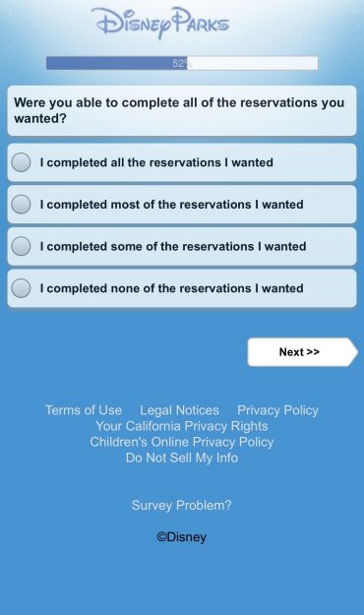Viewport: 364px width, 615px height.
Task: Click the 'I completed most of the reservations' text label
Action: [171, 205]
